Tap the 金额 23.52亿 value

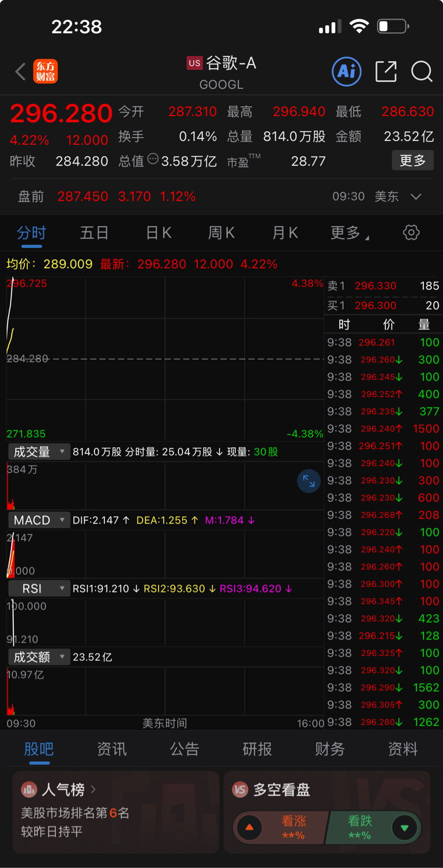coord(409,136)
